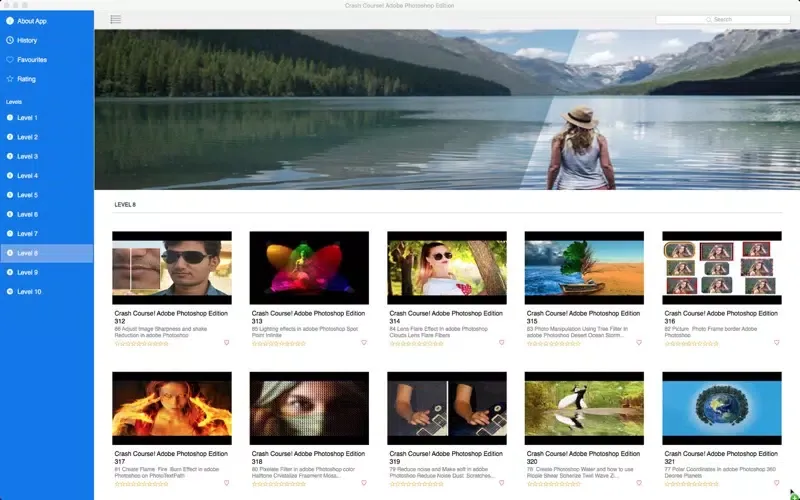The height and width of the screenshot is (500, 800).
Task: Click title Crash Course Adobe Photoshop Edition 316
Action: click(x=721, y=317)
